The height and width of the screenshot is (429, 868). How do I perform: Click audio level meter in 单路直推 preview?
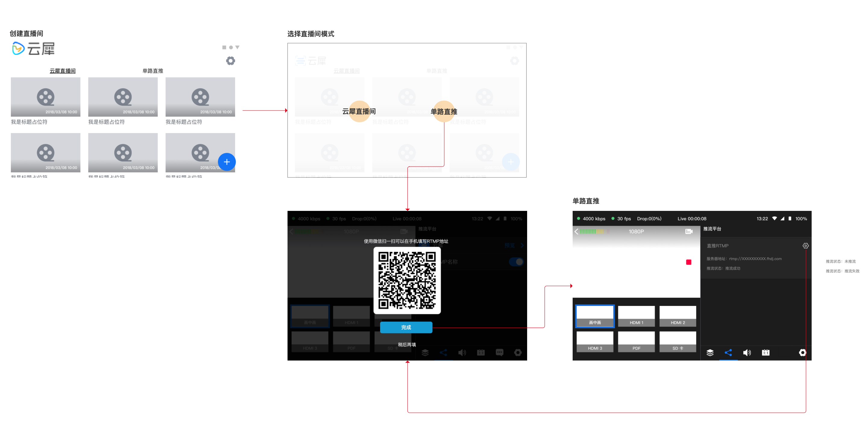(x=594, y=231)
